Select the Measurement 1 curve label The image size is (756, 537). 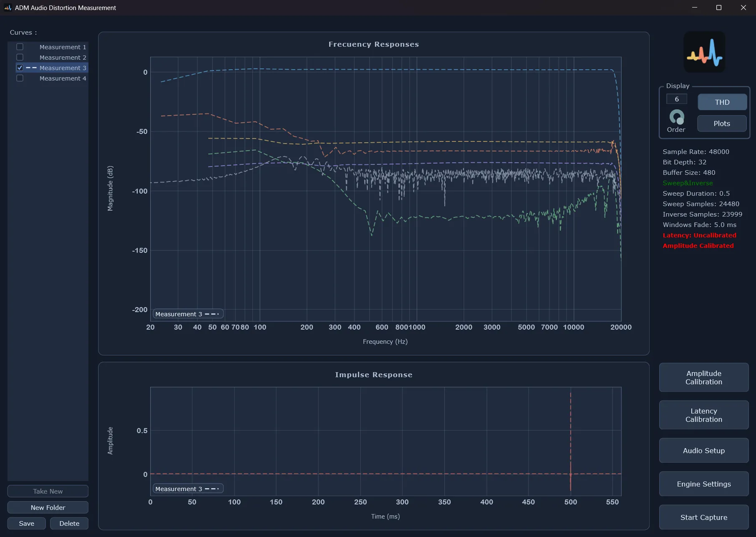click(63, 47)
